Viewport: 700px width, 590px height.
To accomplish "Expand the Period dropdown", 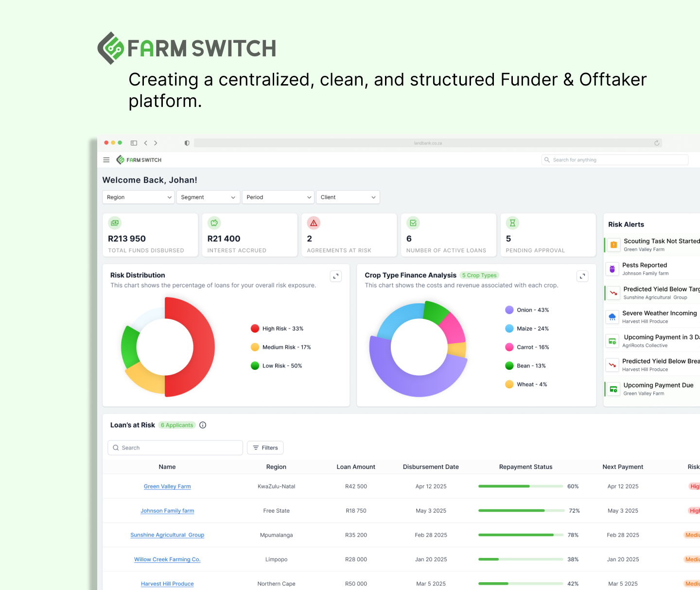I will click(x=278, y=197).
